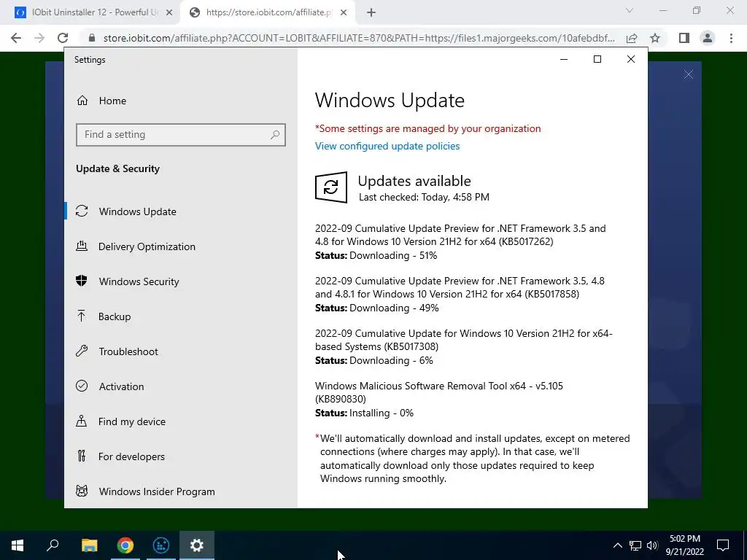This screenshot has height=560, width=747.
Task: Close the IObit store popup behind Settings
Action: [689, 74]
